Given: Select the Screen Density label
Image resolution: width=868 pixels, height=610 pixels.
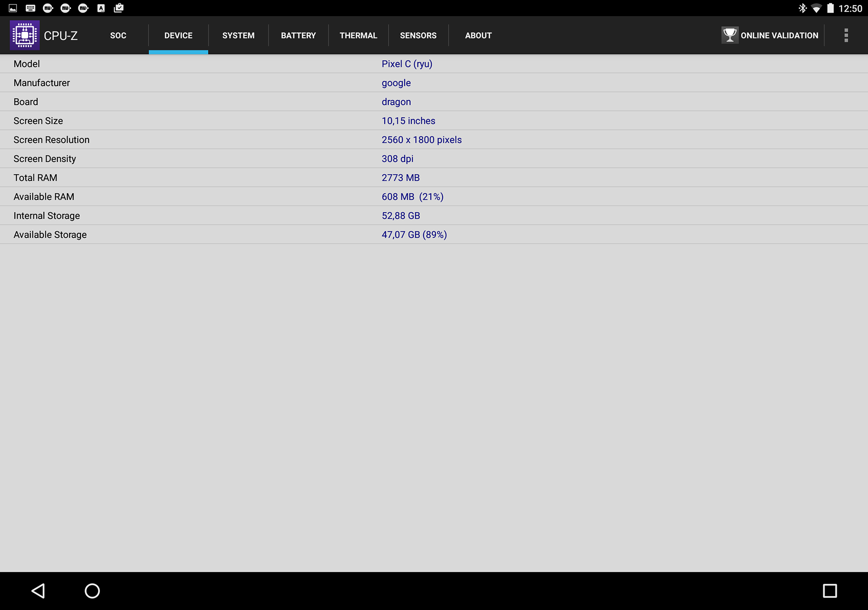Looking at the screenshot, I should click(x=45, y=159).
